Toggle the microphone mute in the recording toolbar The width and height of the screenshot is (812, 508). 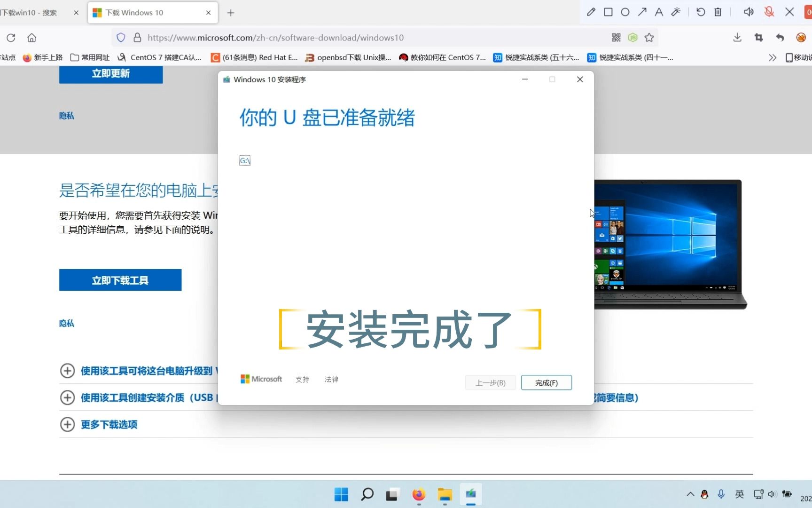[769, 12]
